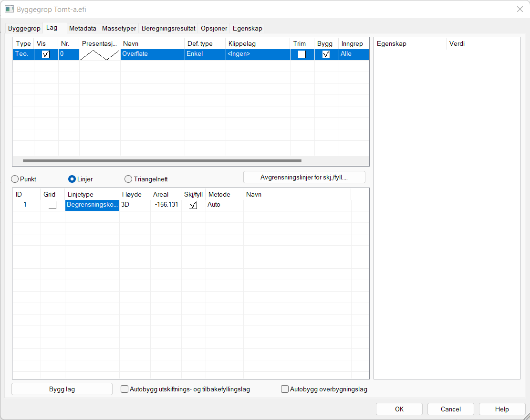Screen dimensions: 530x420
Task: Toggle the Vis checkbox for Overflate layer
Action: [x=46, y=54]
